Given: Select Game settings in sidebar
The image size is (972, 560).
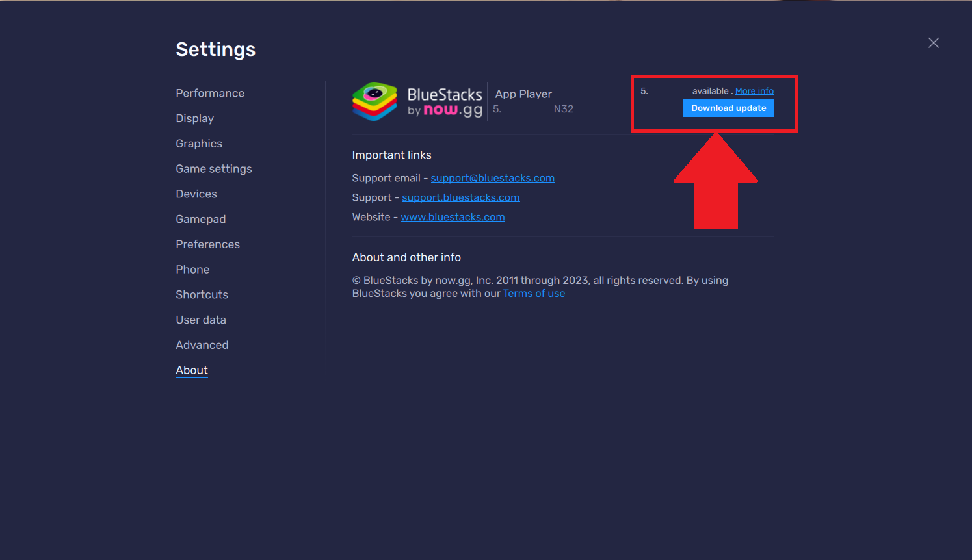Looking at the screenshot, I should pyautogui.click(x=214, y=169).
